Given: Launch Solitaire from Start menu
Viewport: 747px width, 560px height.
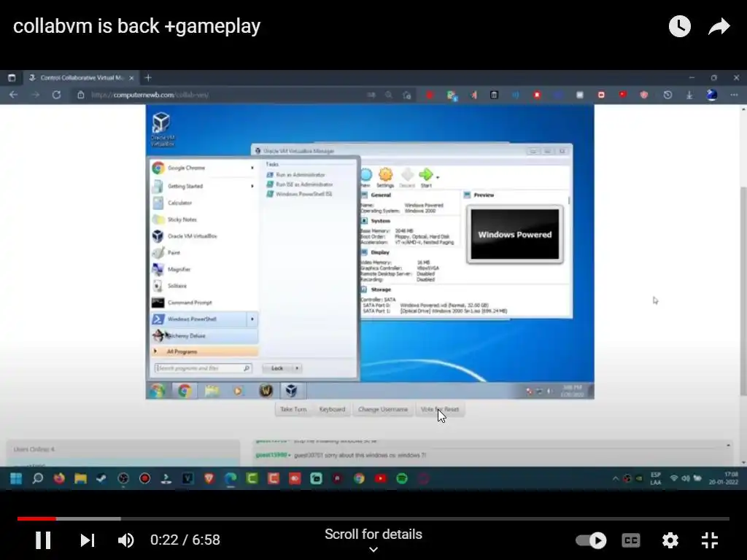Looking at the screenshot, I should (204, 286).
